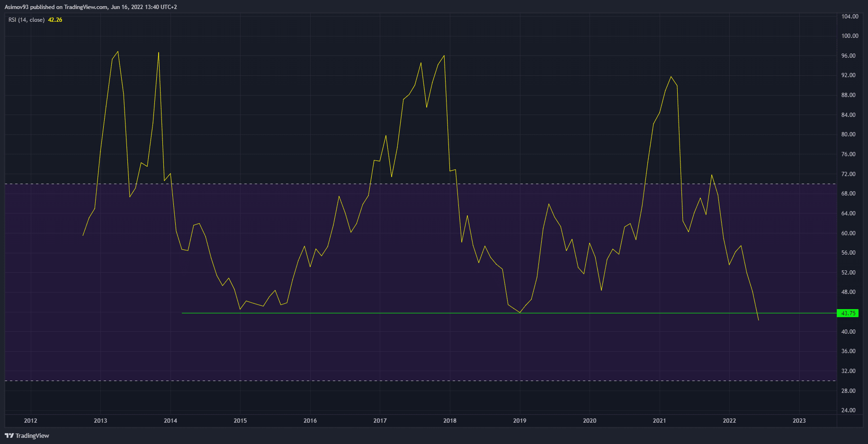Open the TradingView text link at bottom
Image resolution: width=868 pixels, height=444 pixels.
pos(32,435)
